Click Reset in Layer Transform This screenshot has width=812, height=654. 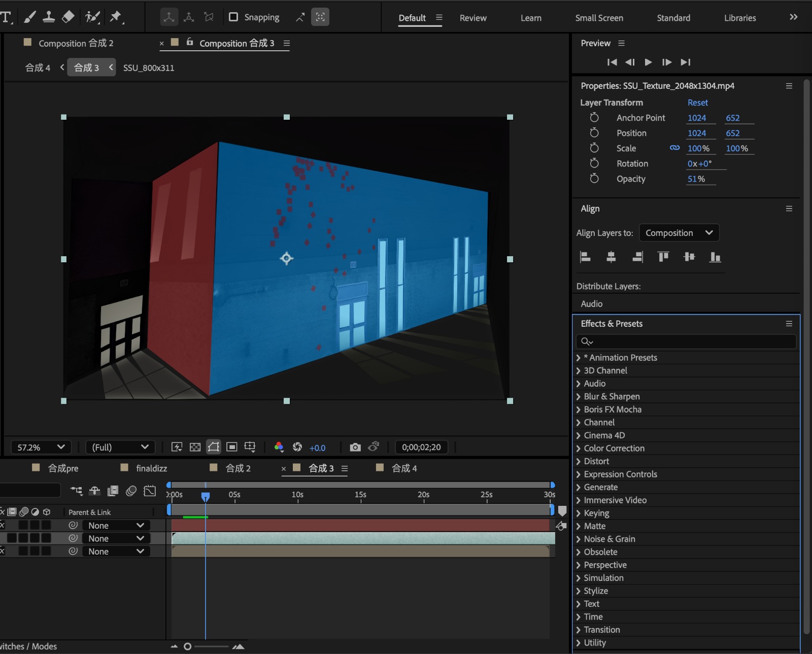[x=697, y=102]
